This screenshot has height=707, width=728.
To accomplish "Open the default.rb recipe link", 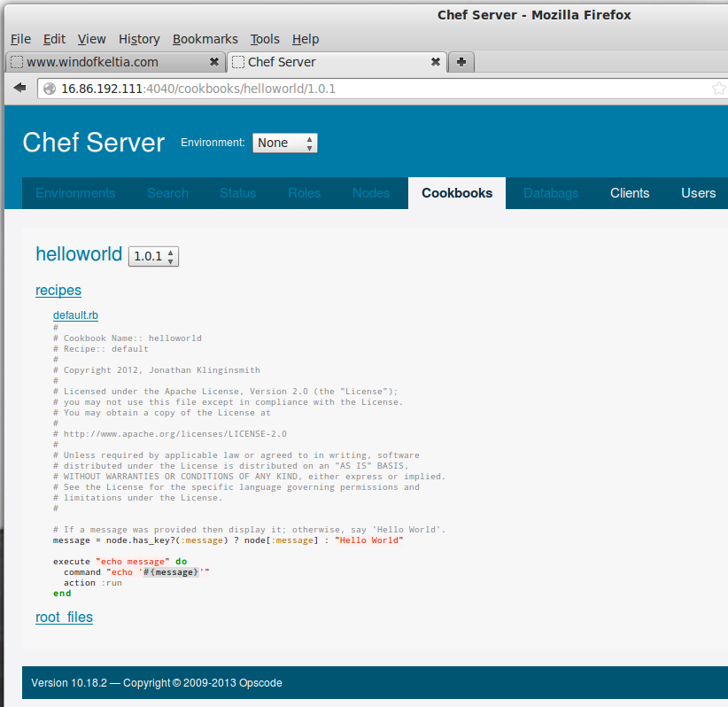I will point(75,315).
